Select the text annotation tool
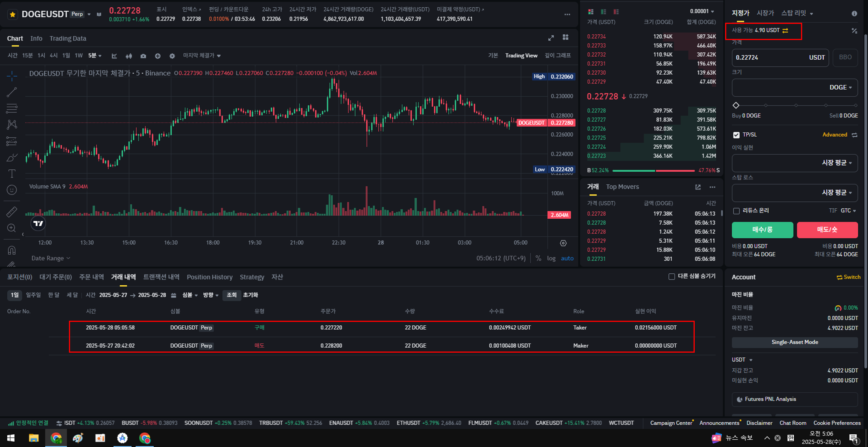 tap(12, 174)
